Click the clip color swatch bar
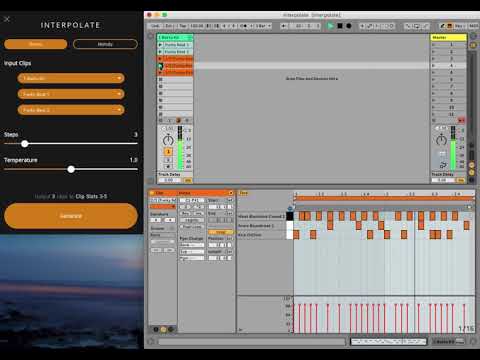The image size is (480, 360). [163, 207]
